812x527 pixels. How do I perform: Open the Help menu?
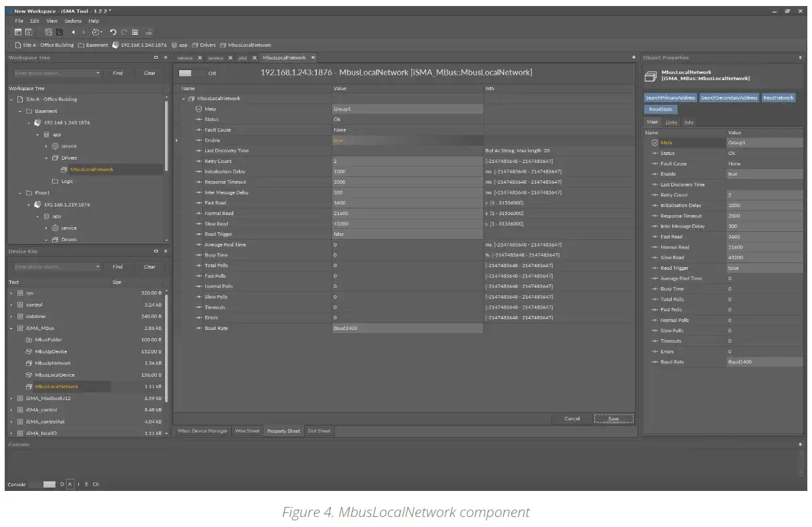click(94, 21)
